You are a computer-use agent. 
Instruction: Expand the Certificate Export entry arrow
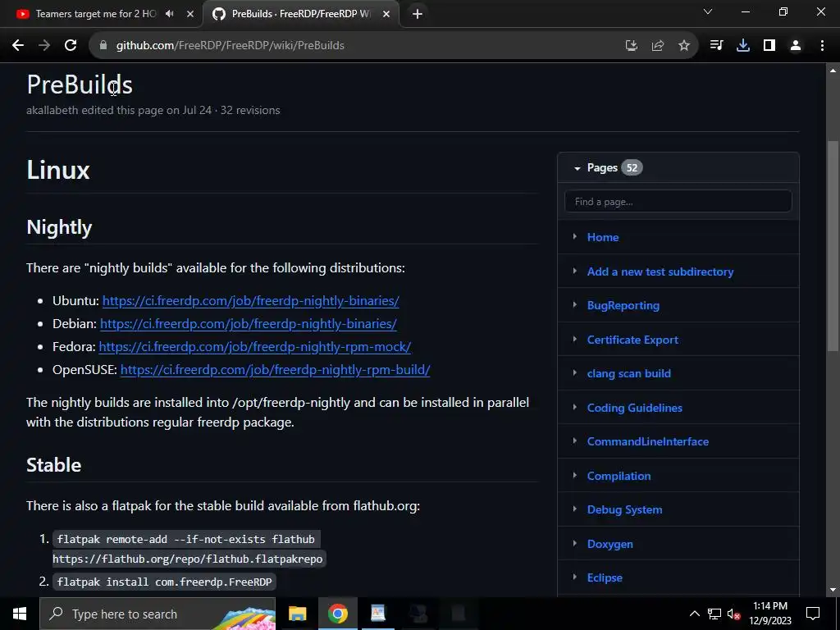[575, 339]
